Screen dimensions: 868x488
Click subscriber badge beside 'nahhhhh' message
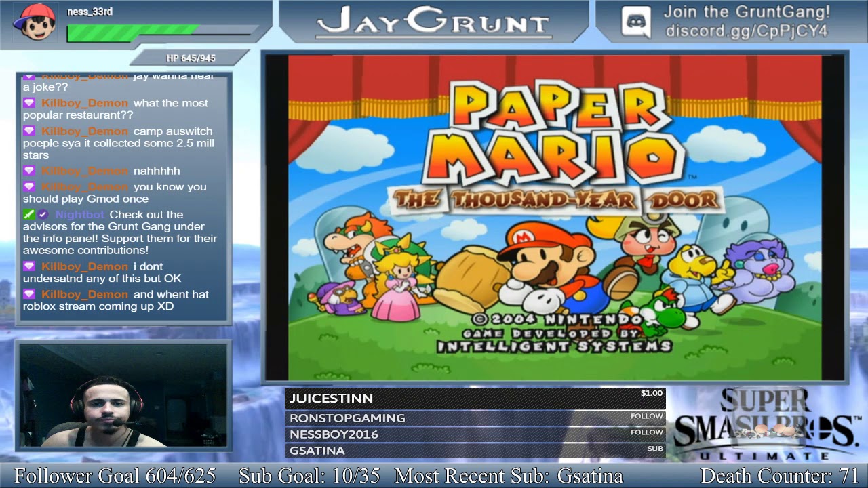point(28,171)
